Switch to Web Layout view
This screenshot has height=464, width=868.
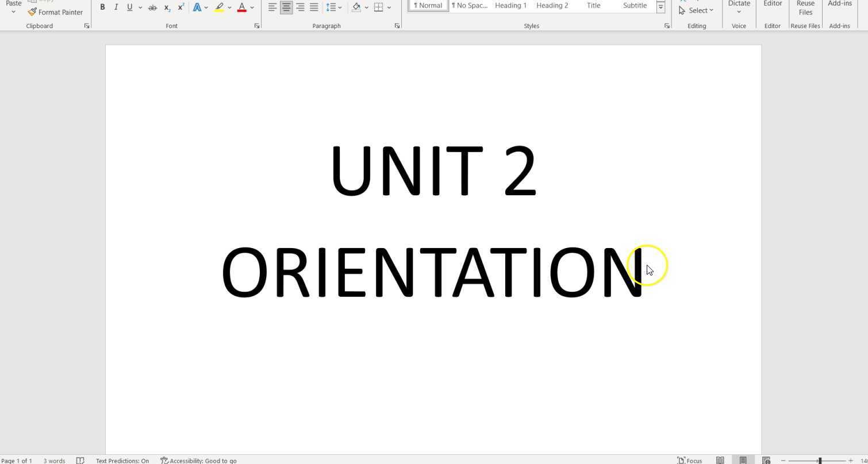click(x=766, y=460)
